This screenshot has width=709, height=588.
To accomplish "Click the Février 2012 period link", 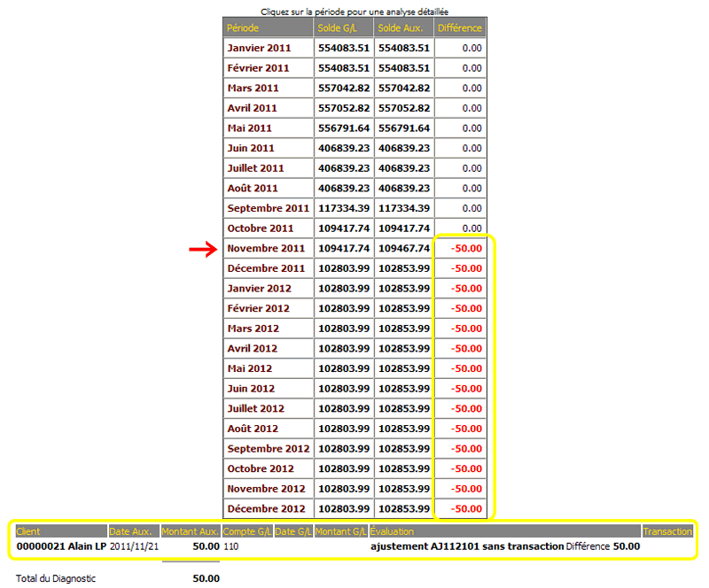I will [x=259, y=308].
